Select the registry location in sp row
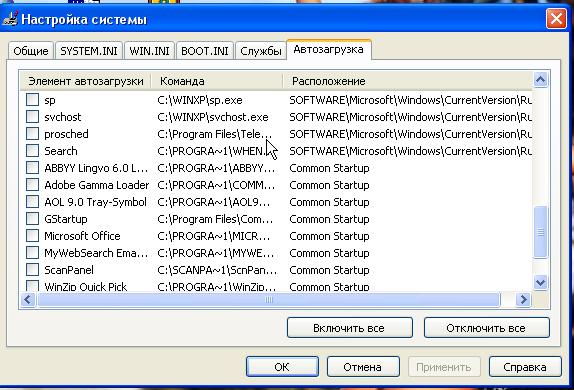The image size is (574, 390). 410,100
